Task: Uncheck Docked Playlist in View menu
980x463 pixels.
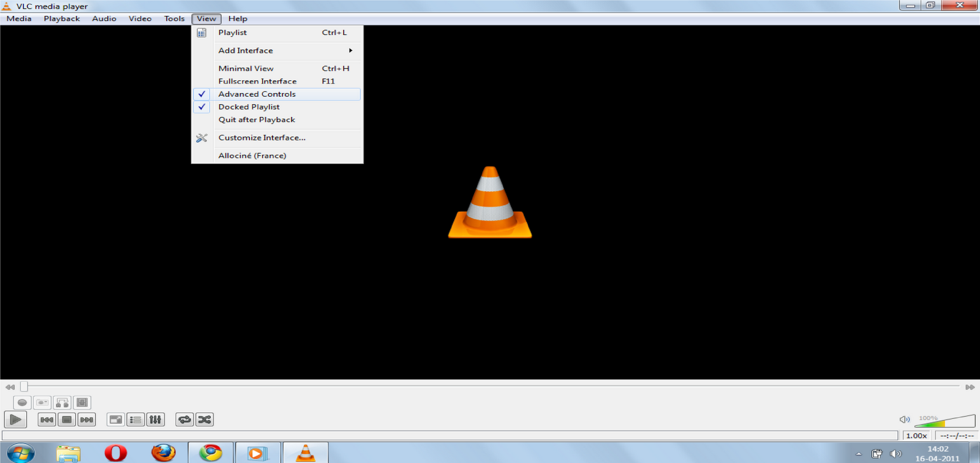Action: point(277,107)
